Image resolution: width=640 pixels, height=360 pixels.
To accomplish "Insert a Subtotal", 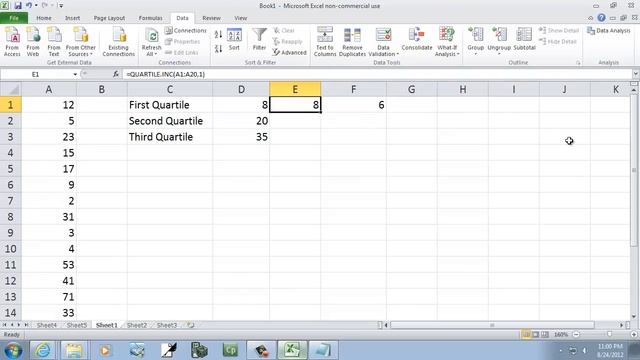I will (x=524, y=40).
